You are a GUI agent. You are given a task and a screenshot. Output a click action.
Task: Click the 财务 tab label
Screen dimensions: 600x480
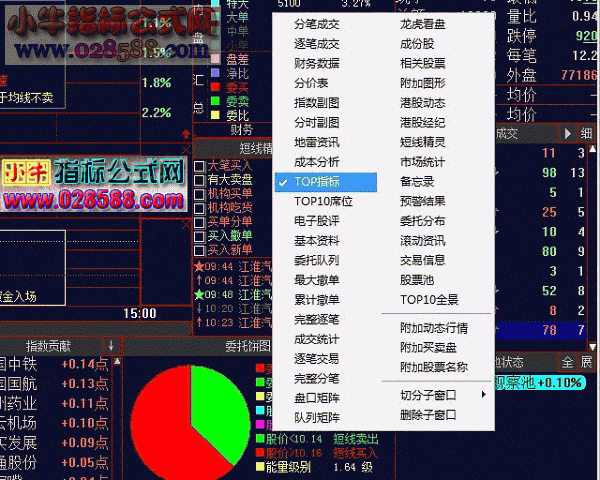241,130
